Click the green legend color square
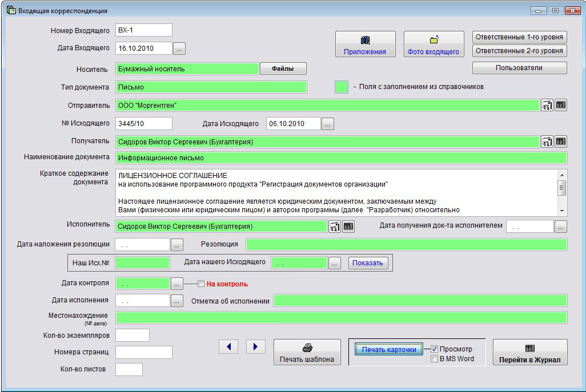The width and height of the screenshot is (586, 392). 341,87
